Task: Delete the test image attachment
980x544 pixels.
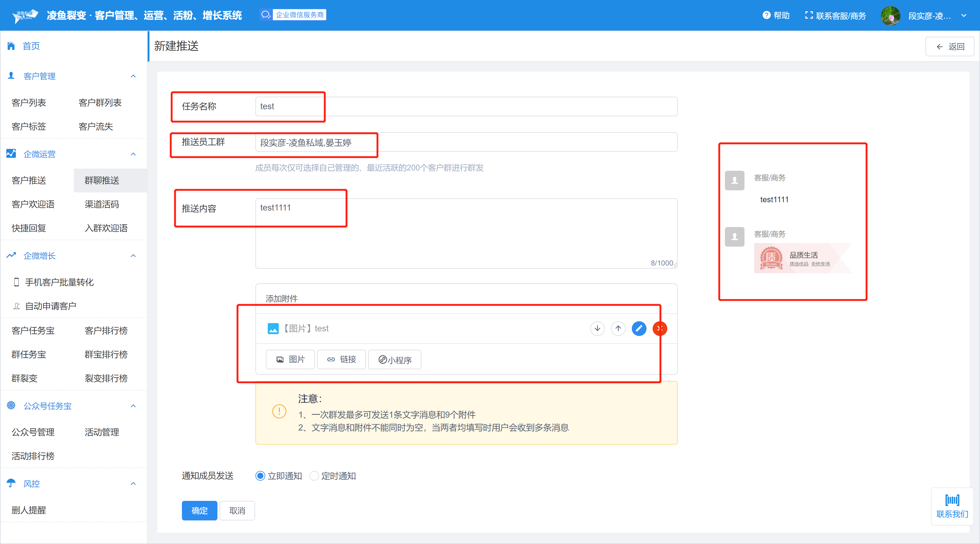Action: click(x=660, y=329)
